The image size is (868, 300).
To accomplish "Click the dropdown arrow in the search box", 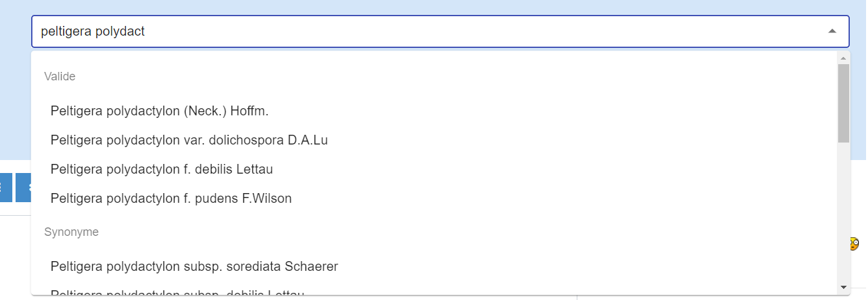I will 832,31.
